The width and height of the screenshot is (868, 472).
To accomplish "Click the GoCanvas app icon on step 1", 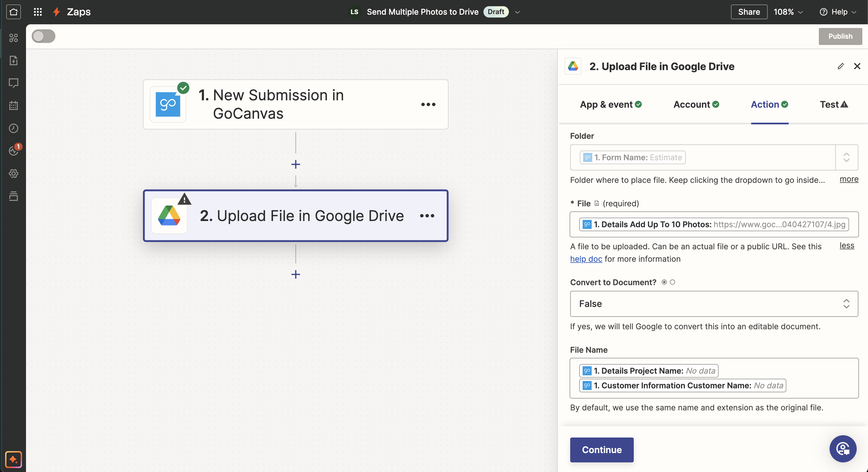I will [x=168, y=104].
